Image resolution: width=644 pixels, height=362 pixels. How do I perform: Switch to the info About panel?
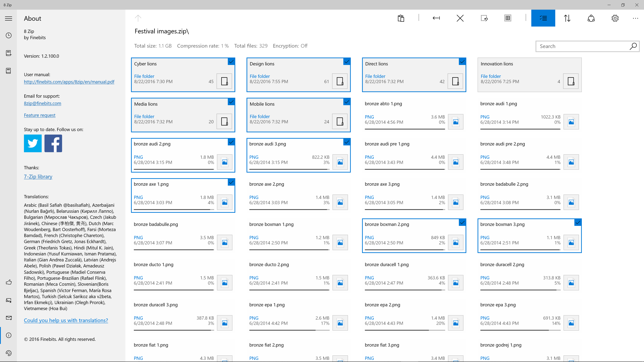[x=8, y=335]
